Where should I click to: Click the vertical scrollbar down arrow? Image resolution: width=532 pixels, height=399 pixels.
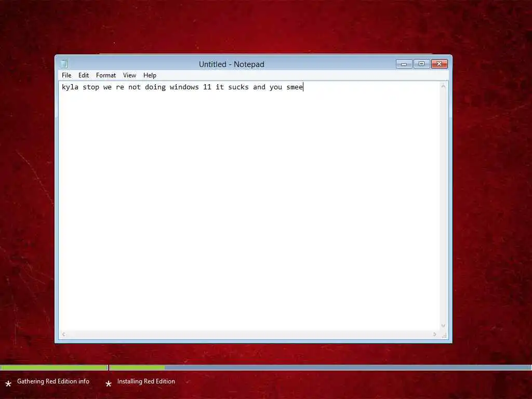click(x=443, y=326)
